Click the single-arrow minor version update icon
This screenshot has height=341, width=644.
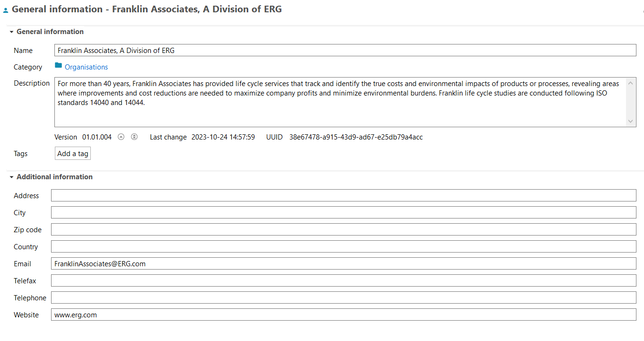[121, 137]
